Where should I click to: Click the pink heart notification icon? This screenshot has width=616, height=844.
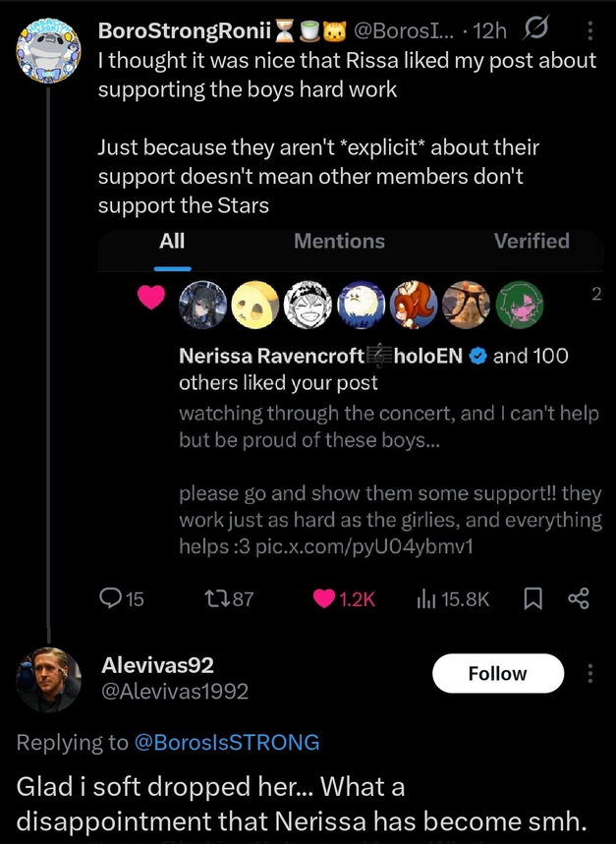(x=150, y=299)
